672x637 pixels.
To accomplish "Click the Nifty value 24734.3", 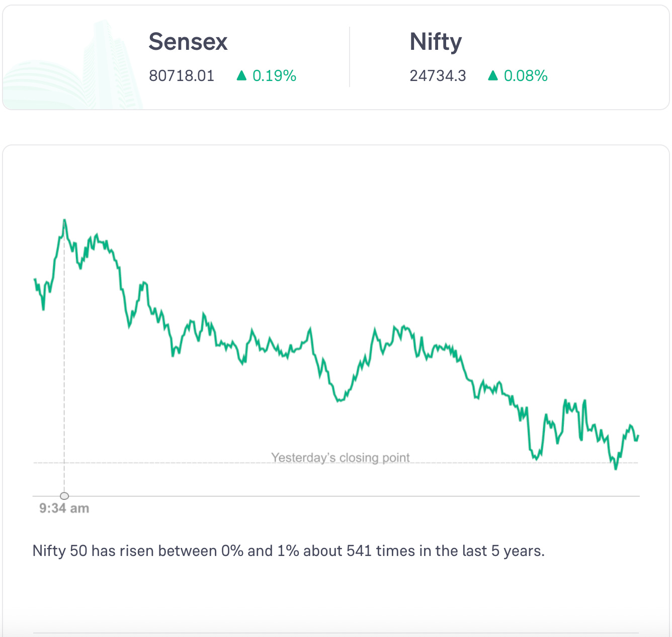I will pos(438,76).
